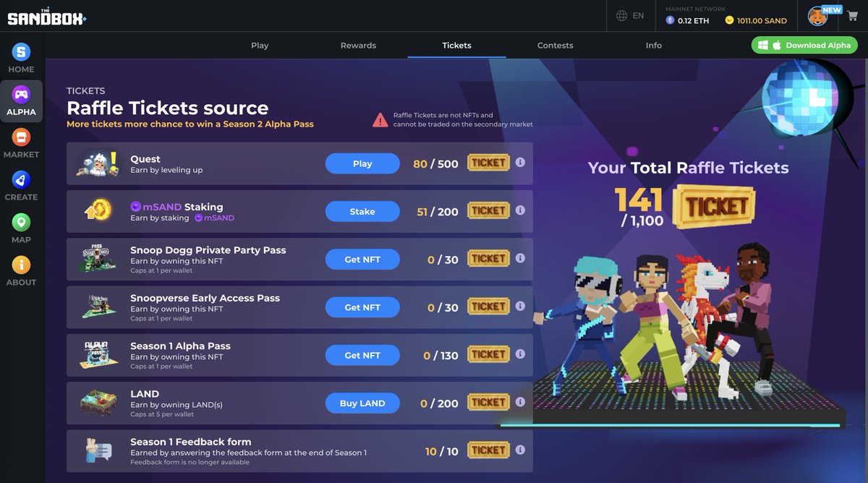Click the Season 1 Alpha Pass thumbnail
Screen dimensions: 868x483
click(98, 354)
